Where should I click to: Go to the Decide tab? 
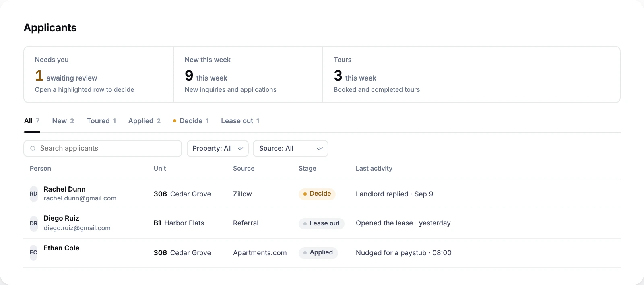tap(191, 121)
